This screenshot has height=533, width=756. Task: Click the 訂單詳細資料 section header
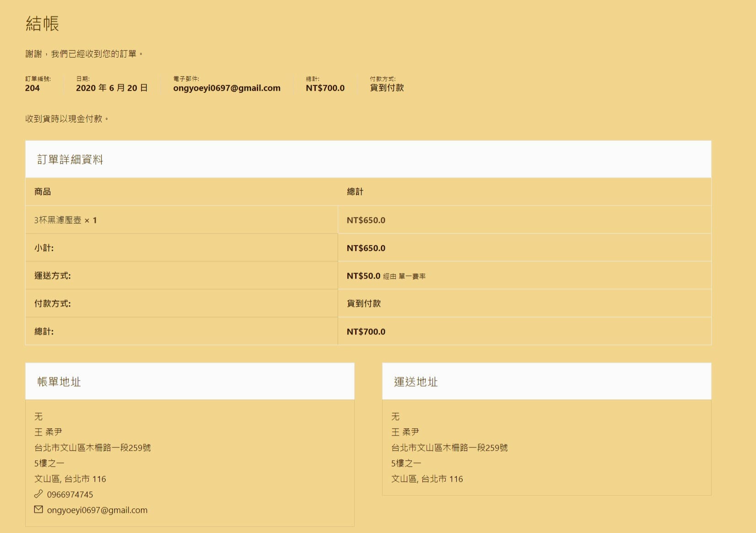pos(70,160)
